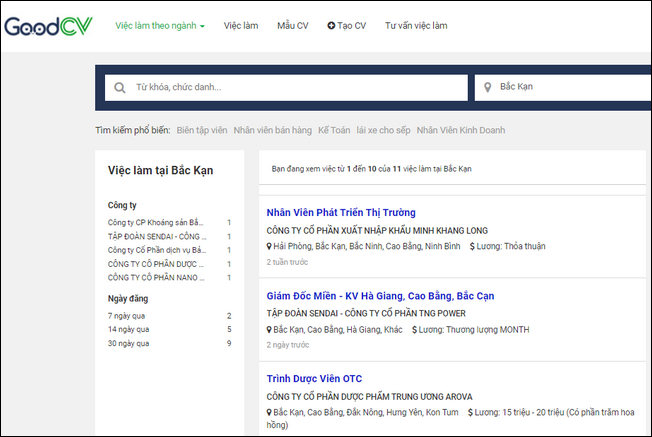Viewport: 652px width, 437px height.
Task: Click the search magnifier icon
Action: 120,88
